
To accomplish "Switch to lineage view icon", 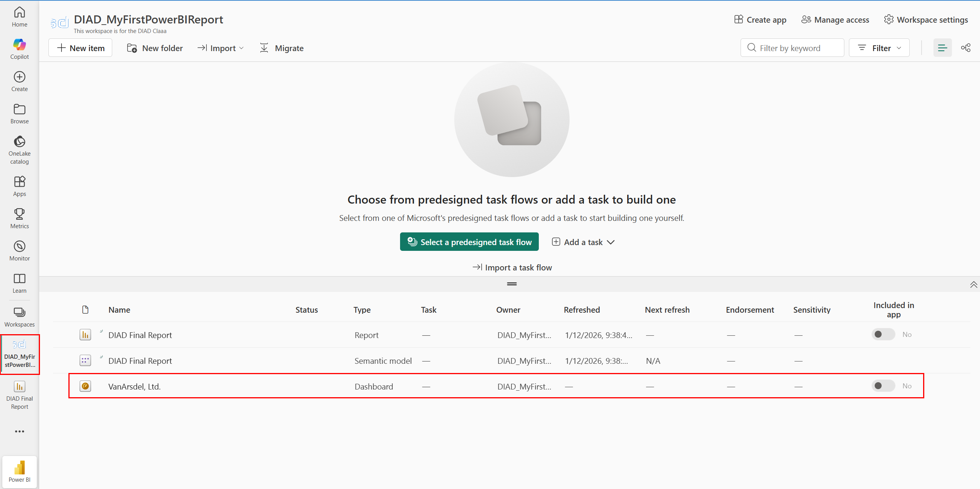I will pyautogui.click(x=965, y=48).
